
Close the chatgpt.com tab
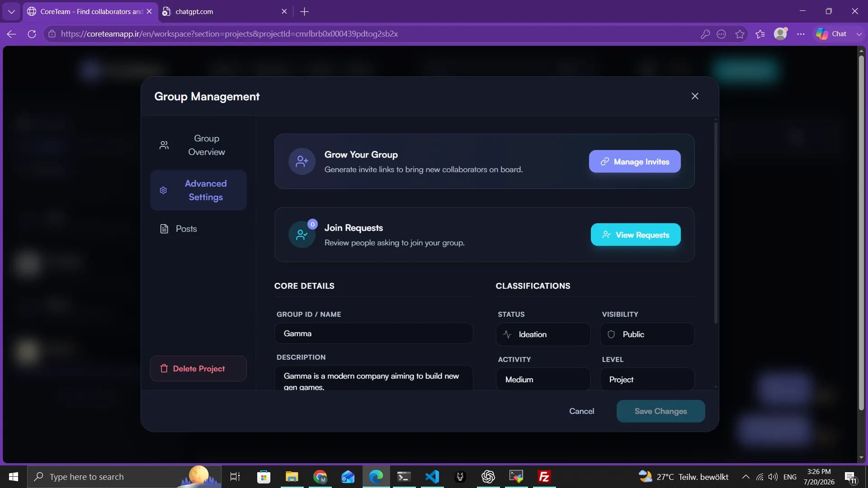[x=284, y=11]
